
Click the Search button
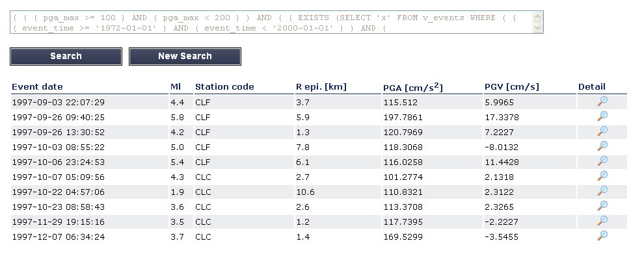pos(66,57)
